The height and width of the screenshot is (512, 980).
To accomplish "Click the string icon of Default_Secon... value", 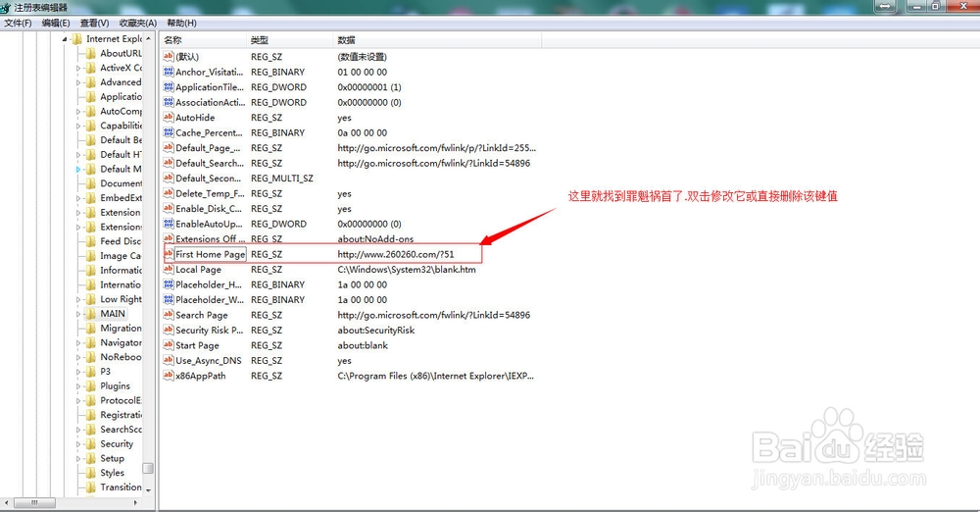I will pos(169,178).
